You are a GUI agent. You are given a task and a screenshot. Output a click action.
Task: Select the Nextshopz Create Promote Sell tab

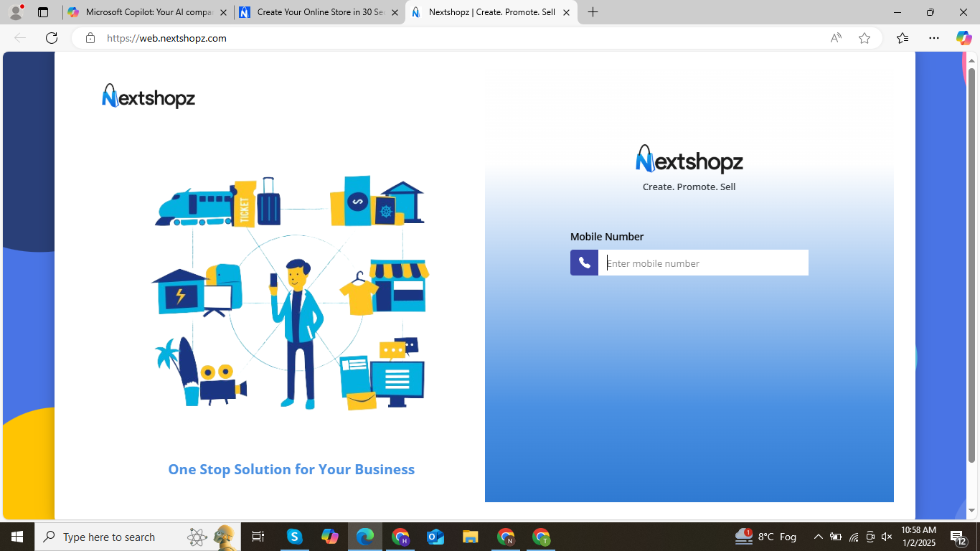(491, 12)
